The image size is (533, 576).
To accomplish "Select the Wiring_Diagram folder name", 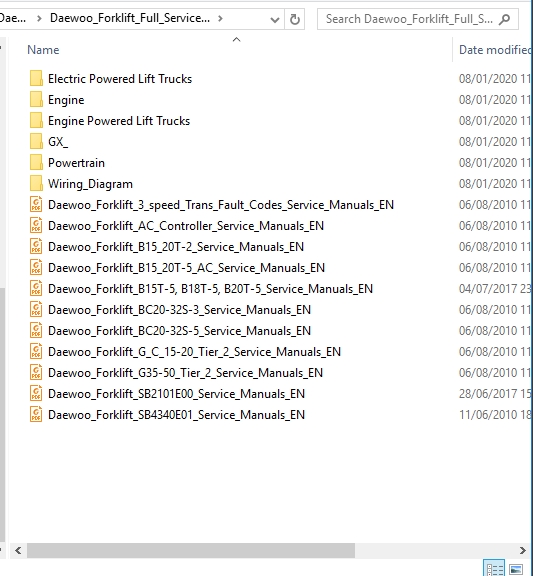I will (90, 184).
